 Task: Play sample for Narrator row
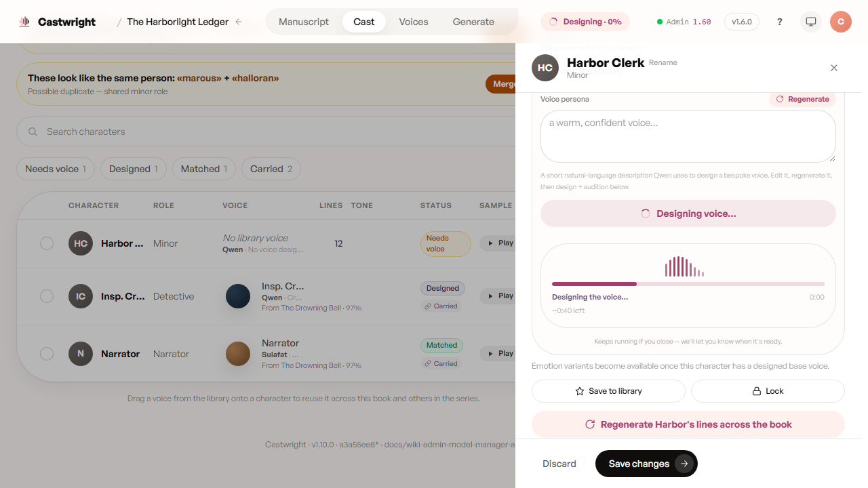[498, 353]
